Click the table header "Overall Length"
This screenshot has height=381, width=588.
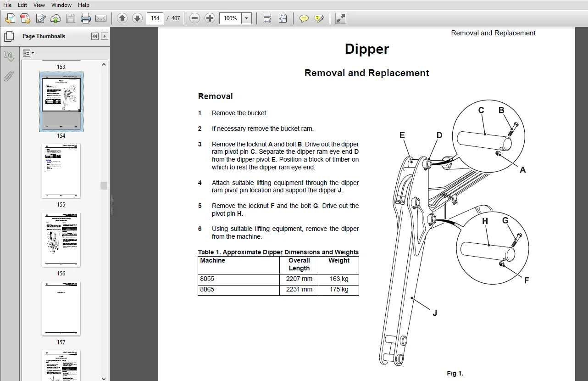pyautogui.click(x=299, y=264)
